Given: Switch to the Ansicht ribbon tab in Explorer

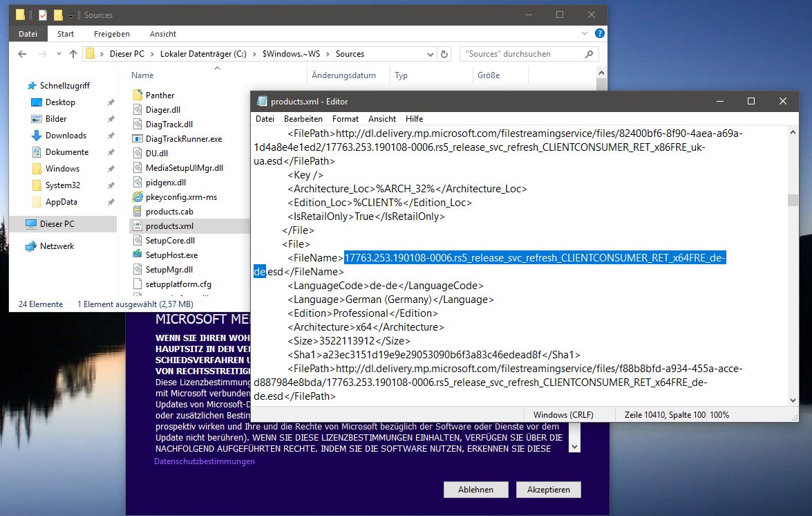Looking at the screenshot, I should (163, 34).
